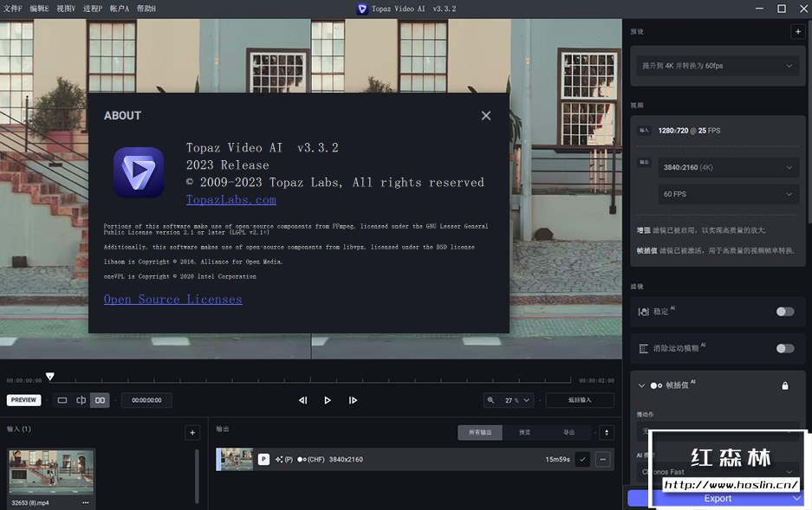Click the PREVIEW button
The height and width of the screenshot is (510, 812).
[x=23, y=400]
